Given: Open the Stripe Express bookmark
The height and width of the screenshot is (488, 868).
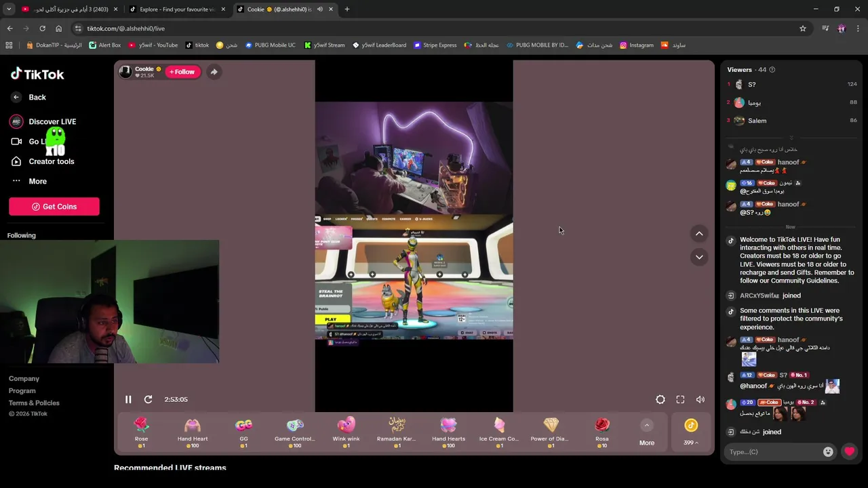Looking at the screenshot, I should (435, 45).
